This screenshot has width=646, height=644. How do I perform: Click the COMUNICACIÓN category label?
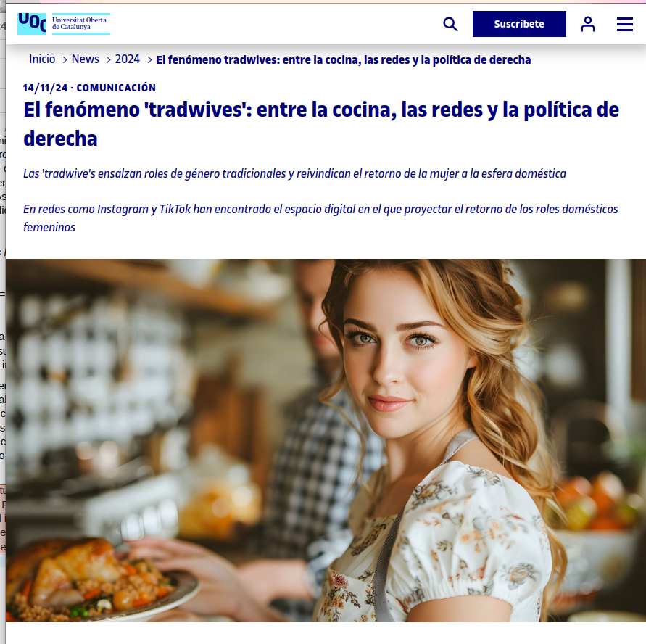click(116, 88)
